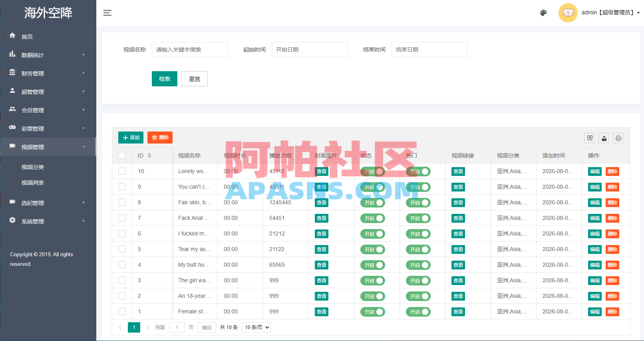Collapse 视频管理 menu chevron
Image resolution: width=644 pixels, height=341 pixels.
click(83, 147)
